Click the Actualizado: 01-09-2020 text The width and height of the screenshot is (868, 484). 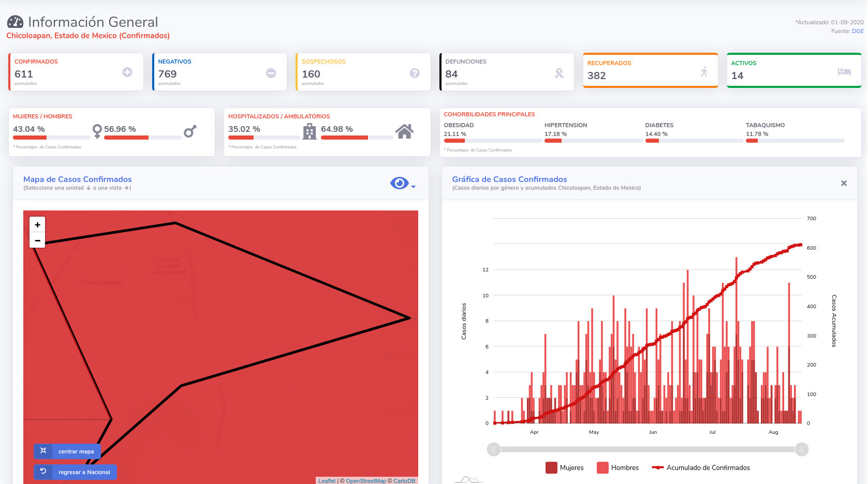[x=830, y=22]
